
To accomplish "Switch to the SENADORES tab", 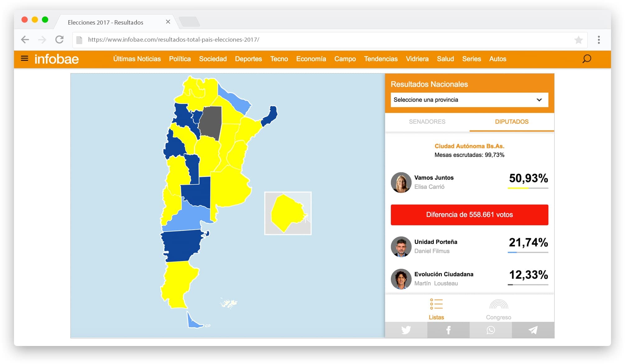I will 427,122.
